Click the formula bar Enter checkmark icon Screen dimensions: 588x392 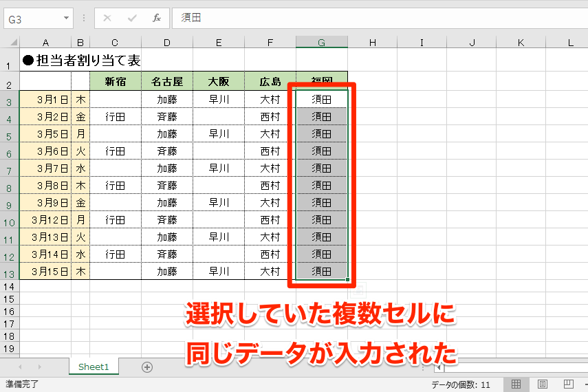coord(132,18)
